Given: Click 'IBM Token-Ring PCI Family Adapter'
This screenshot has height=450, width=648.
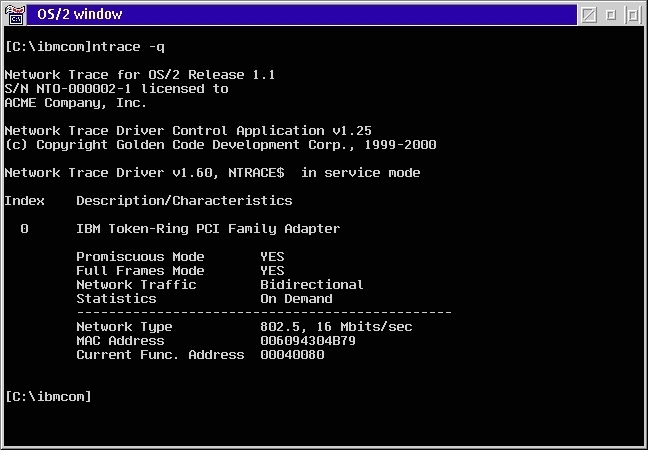Looking at the screenshot, I should pyautogui.click(x=208, y=229).
